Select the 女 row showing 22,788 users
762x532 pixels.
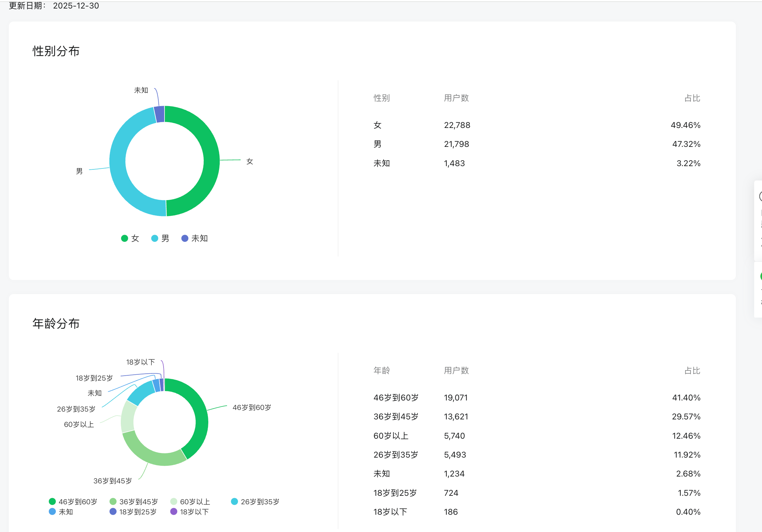pyautogui.click(x=457, y=125)
